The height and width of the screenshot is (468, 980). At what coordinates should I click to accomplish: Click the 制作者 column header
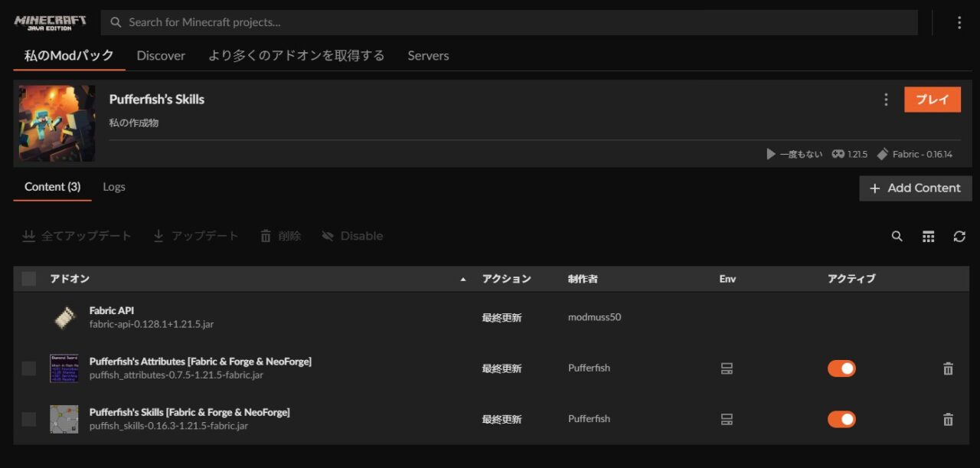[x=583, y=279]
